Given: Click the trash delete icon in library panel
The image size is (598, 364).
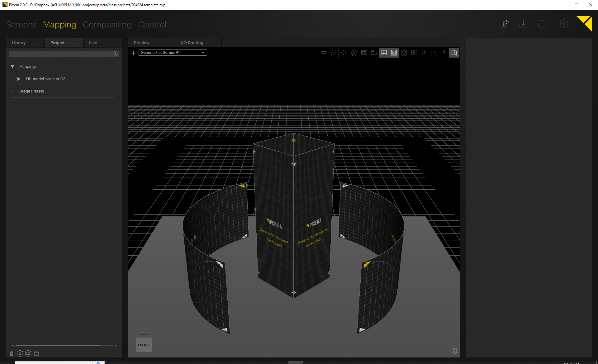Looking at the screenshot, I should click(12, 353).
